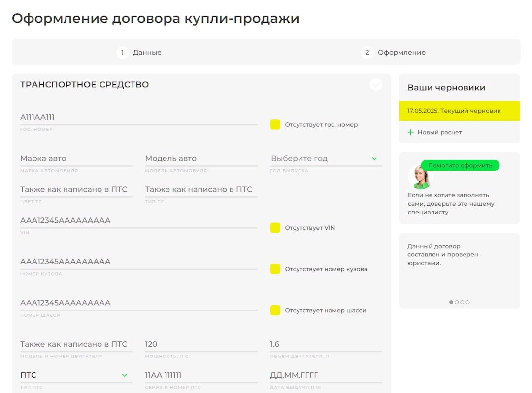532x393 pixels.
Task: Click the Марка авто input field
Action: (x=76, y=159)
